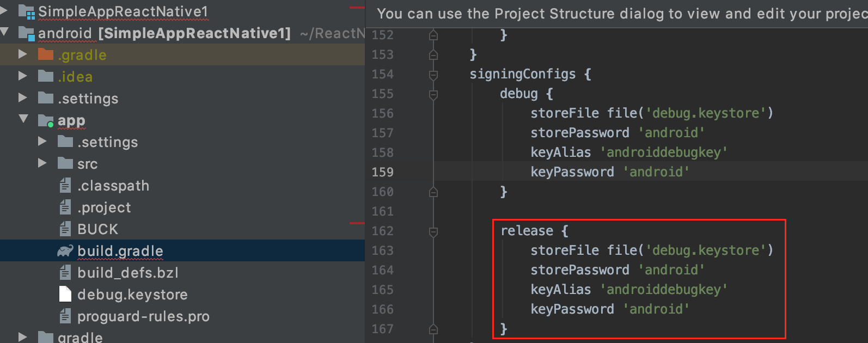Click the BUCK file icon
Viewport: 868px width, 343px height.
click(65, 229)
